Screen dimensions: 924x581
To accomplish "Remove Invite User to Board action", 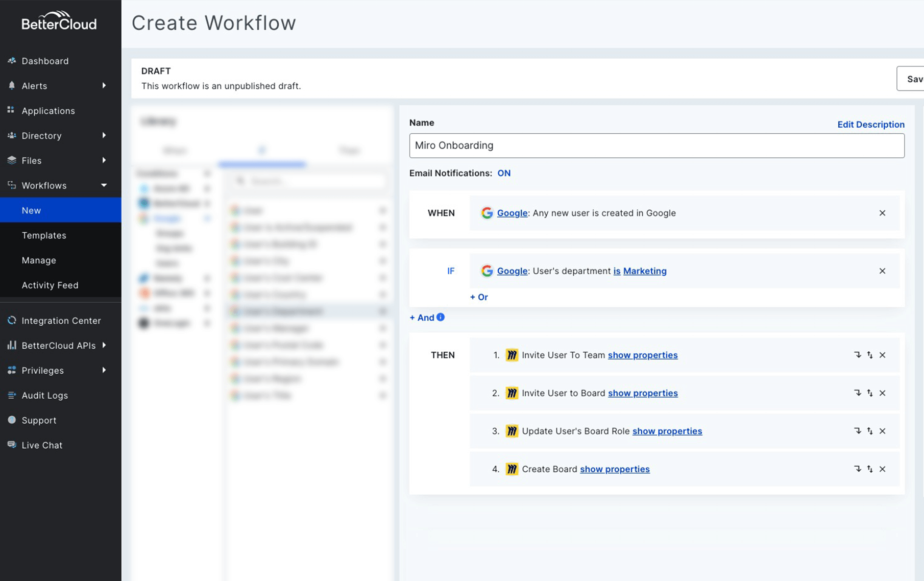I will point(882,393).
